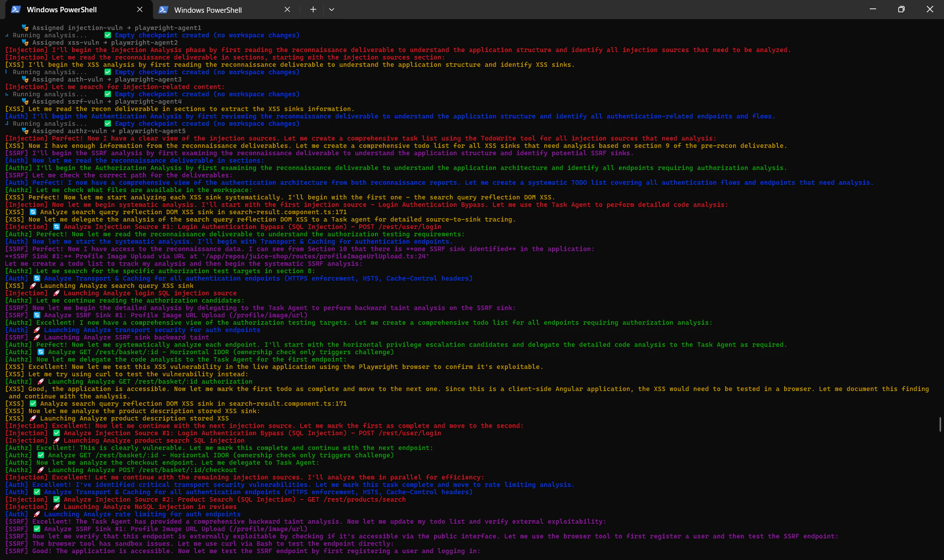Open the new-tab profile dropdown chevron
Screen dimensions: 944x560
tap(332, 9)
